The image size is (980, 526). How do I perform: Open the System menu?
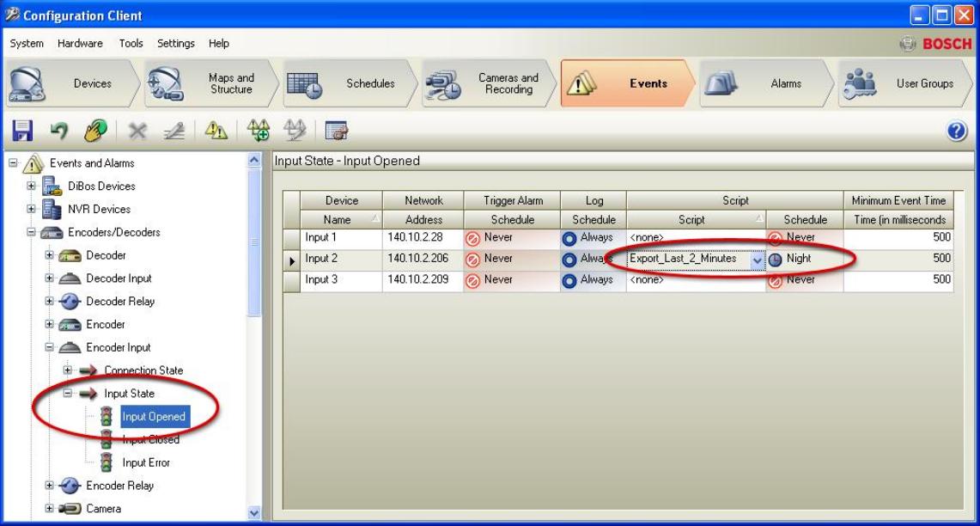[26, 42]
